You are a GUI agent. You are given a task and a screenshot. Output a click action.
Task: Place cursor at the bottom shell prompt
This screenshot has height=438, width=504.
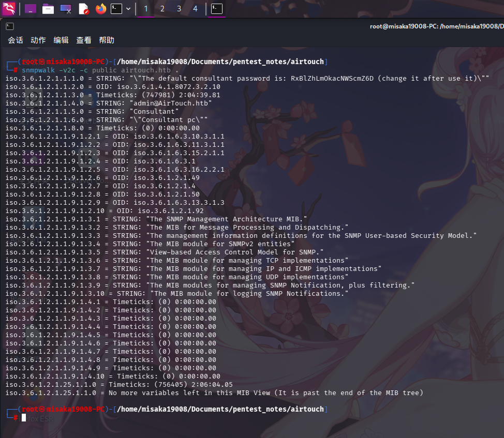click(23, 417)
